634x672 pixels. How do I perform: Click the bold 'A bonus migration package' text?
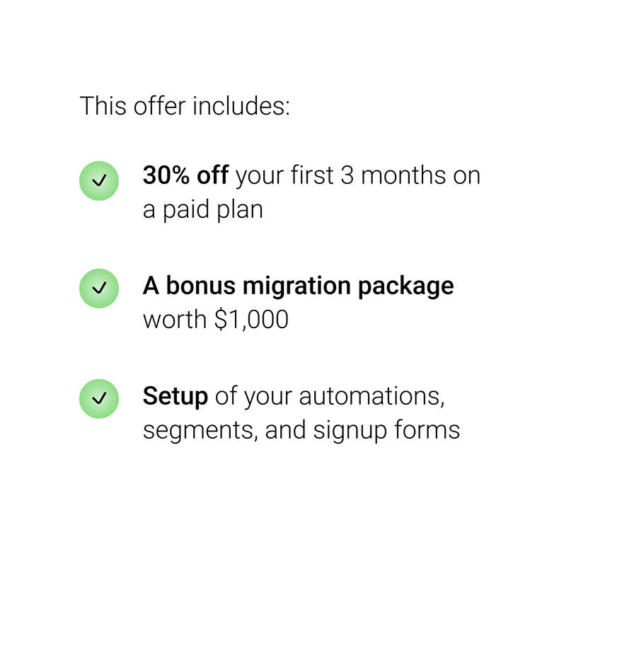pyautogui.click(x=299, y=286)
